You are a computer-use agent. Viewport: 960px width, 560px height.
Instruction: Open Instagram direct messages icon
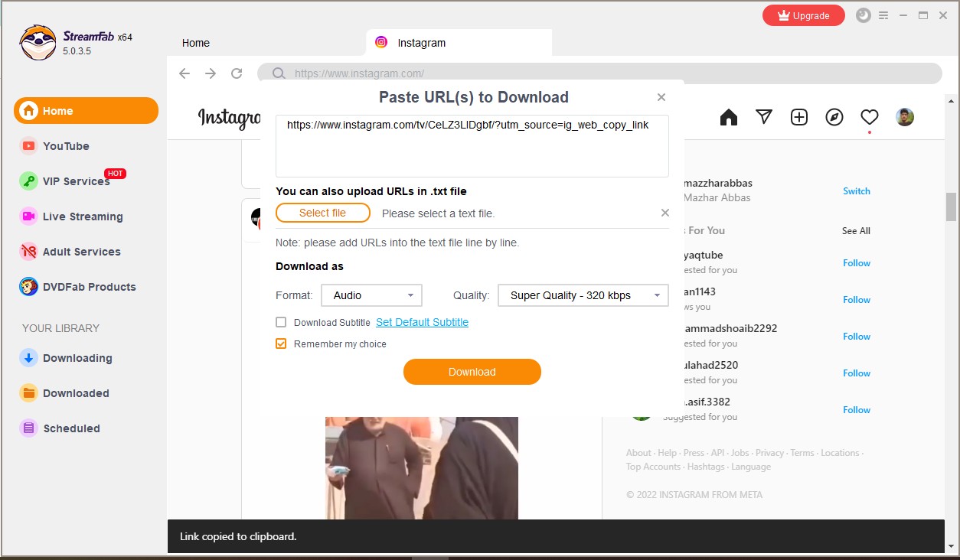pyautogui.click(x=764, y=117)
